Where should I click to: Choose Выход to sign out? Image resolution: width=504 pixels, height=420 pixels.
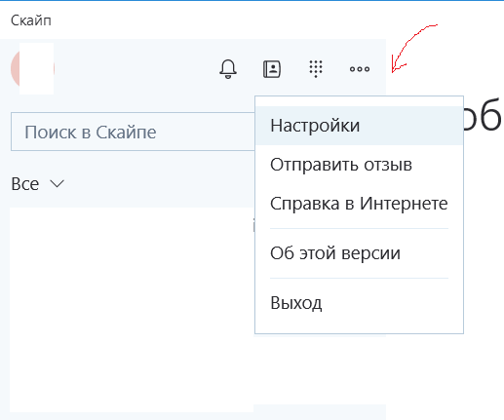[x=359, y=303]
